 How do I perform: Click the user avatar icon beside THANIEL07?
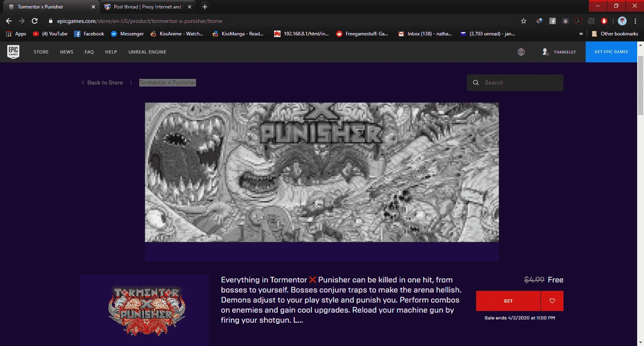click(545, 52)
